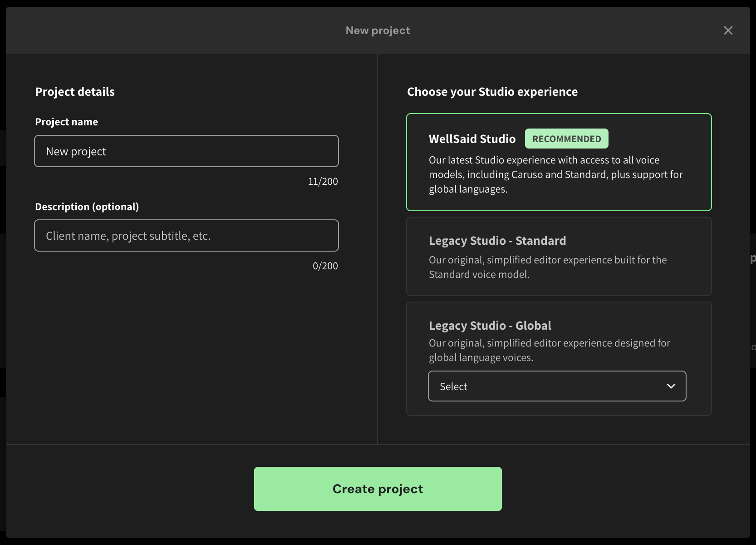Image resolution: width=756 pixels, height=545 pixels.
Task: Close the New project dialog
Action: [x=728, y=30]
